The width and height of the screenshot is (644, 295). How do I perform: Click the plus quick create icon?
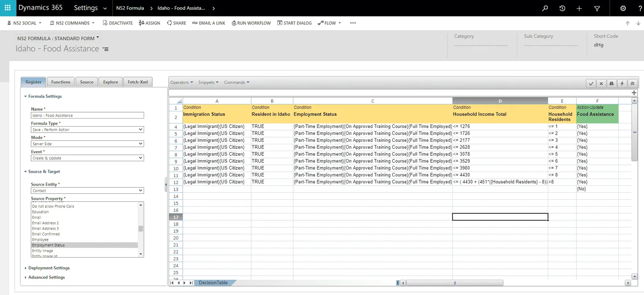coord(579,8)
